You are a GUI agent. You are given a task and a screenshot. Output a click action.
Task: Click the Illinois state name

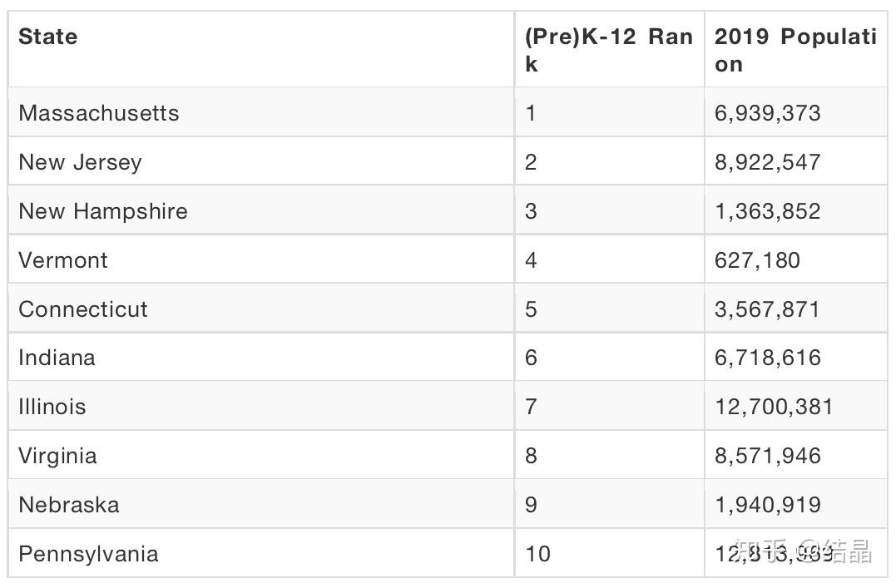point(52,407)
